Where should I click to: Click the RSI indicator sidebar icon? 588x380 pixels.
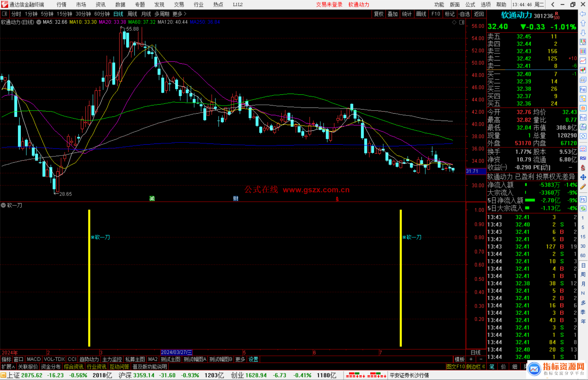point(583,158)
